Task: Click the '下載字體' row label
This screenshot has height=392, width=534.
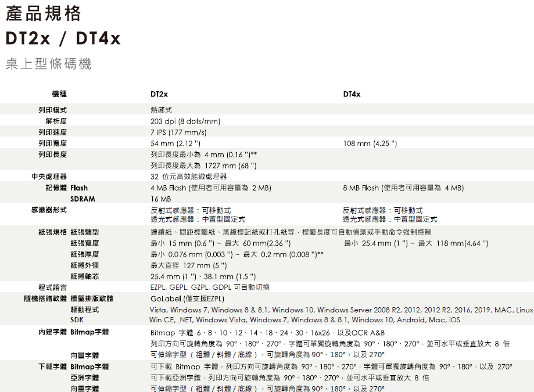Action: (52, 367)
